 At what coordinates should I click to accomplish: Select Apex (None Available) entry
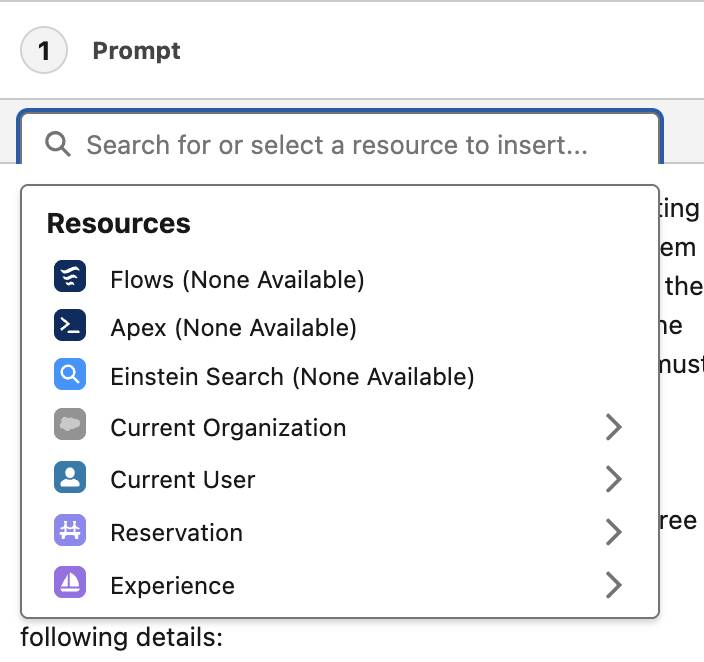(x=340, y=327)
